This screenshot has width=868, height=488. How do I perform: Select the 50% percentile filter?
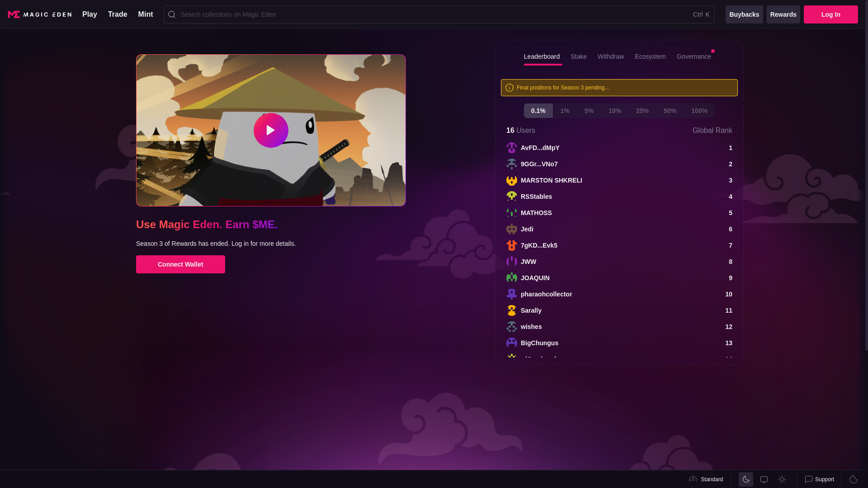[x=670, y=111]
